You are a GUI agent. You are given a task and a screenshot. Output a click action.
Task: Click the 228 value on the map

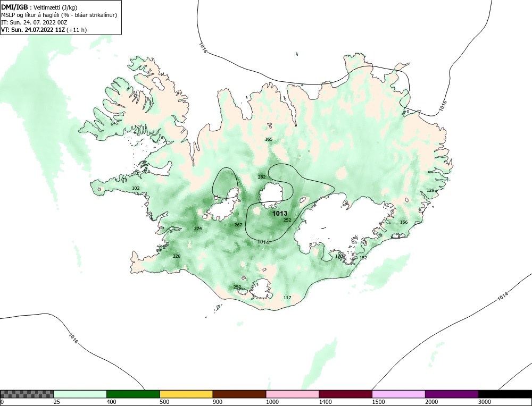coord(177,256)
